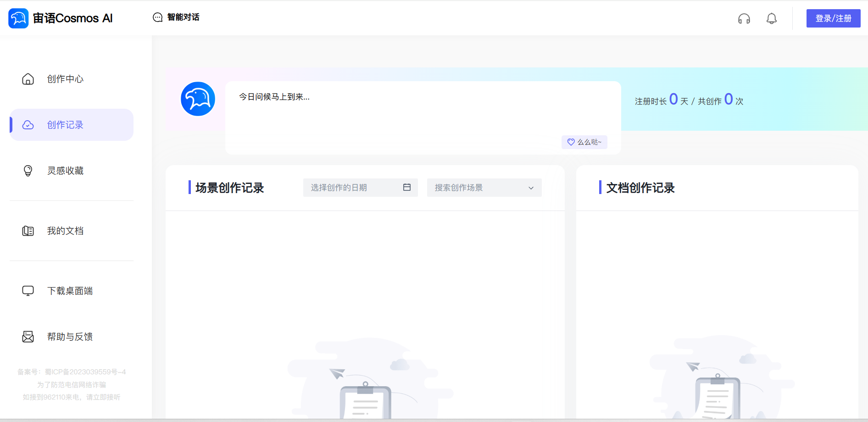868x422 pixels.
Task: Click the chat bubble icon for 智能对话
Action: (157, 17)
